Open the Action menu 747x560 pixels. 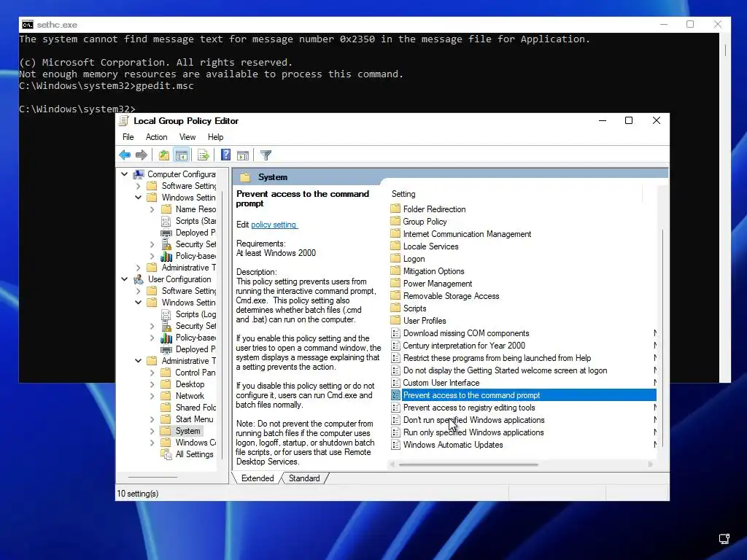[156, 137]
